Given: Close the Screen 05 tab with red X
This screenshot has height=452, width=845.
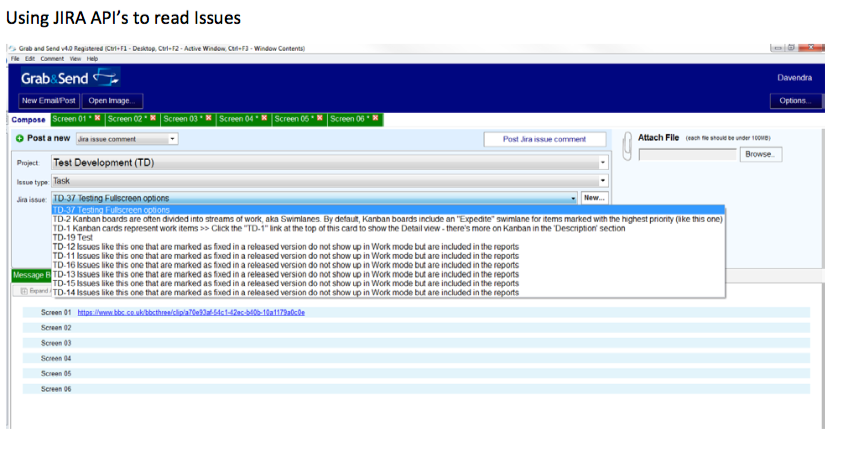Looking at the screenshot, I should pos(320,118).
